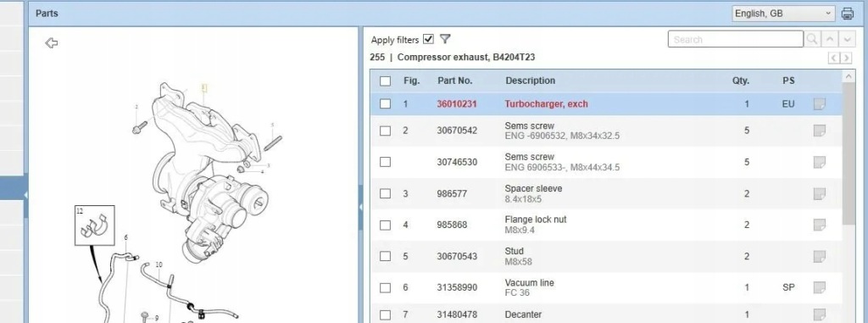Go to previous parts page arrow

(x=835, y=58)
